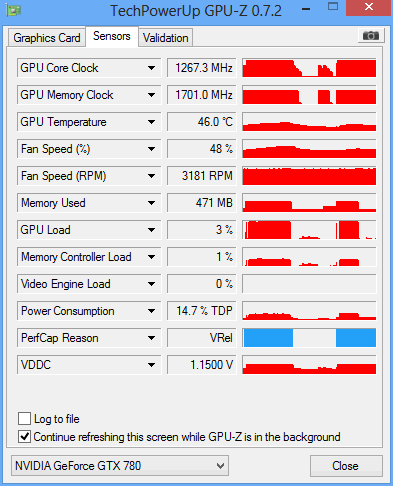Image resolution: width=393 pixels, height=486 pixels.
Task: Take a screenshot with the camera icon
Action: click(371, 36)
